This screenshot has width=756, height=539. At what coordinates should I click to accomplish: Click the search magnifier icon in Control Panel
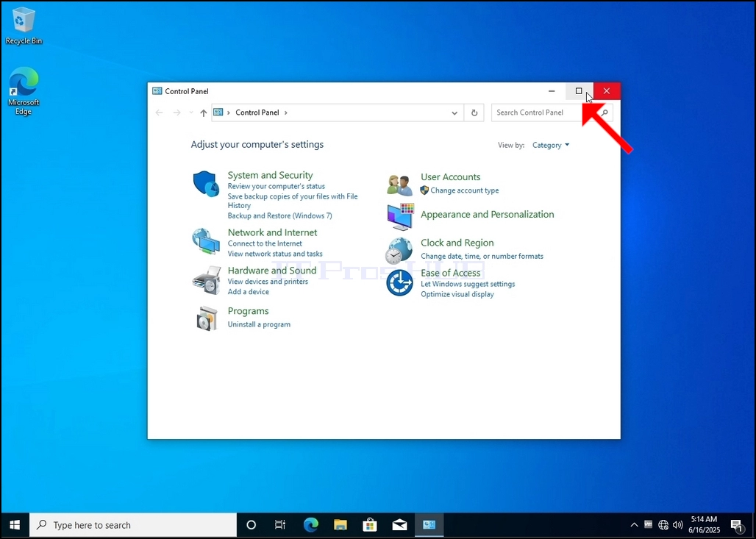604,113
